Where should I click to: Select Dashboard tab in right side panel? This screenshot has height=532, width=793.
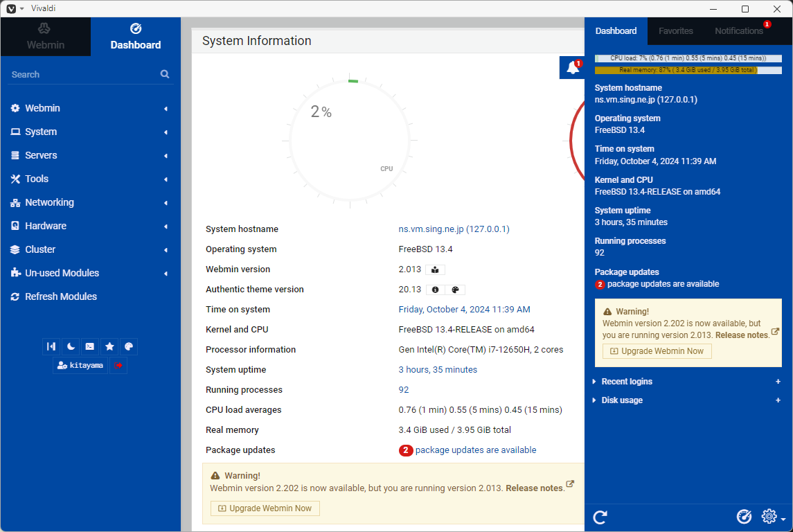[616, 31]
